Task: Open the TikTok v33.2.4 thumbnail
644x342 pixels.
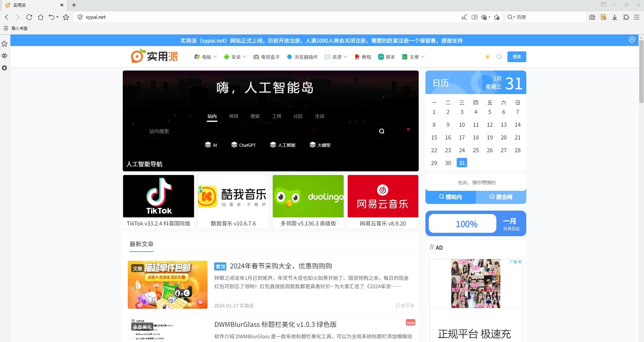Action: [158, 196]
